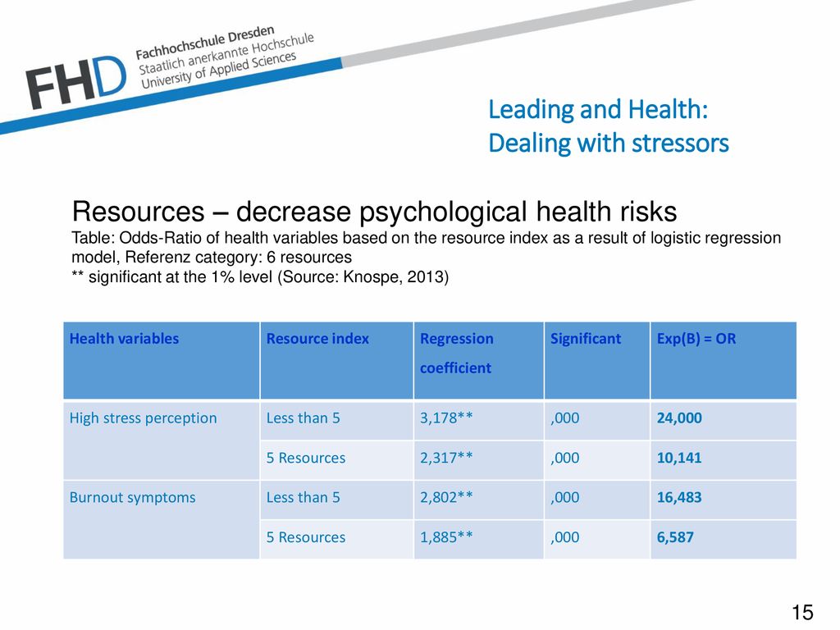The width and height of the screenshot is (840, 630).
Task: Click the '** significant at the 1% level' note
Action: [x=260, y=277]
